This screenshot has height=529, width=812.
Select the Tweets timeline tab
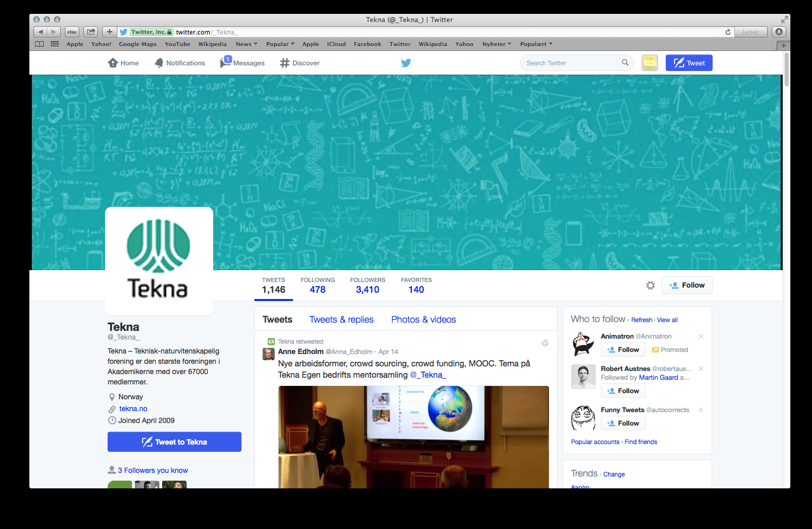[278, 320]
